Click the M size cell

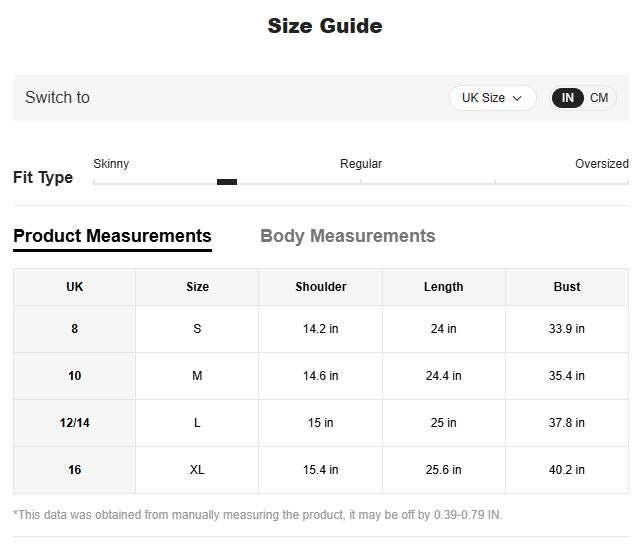point(197,376)
